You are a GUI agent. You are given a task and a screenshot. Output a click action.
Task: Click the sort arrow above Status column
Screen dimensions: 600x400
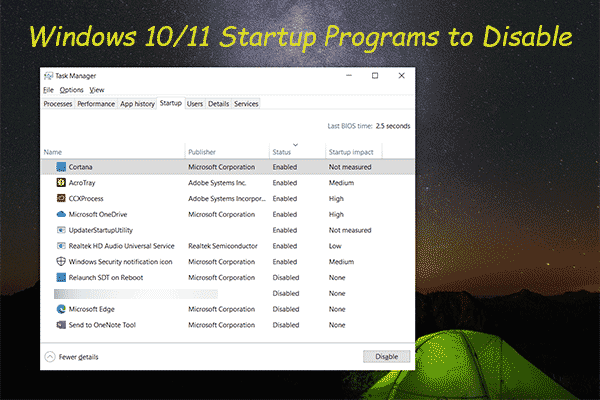pyautogui.click(x=295, y=145)
